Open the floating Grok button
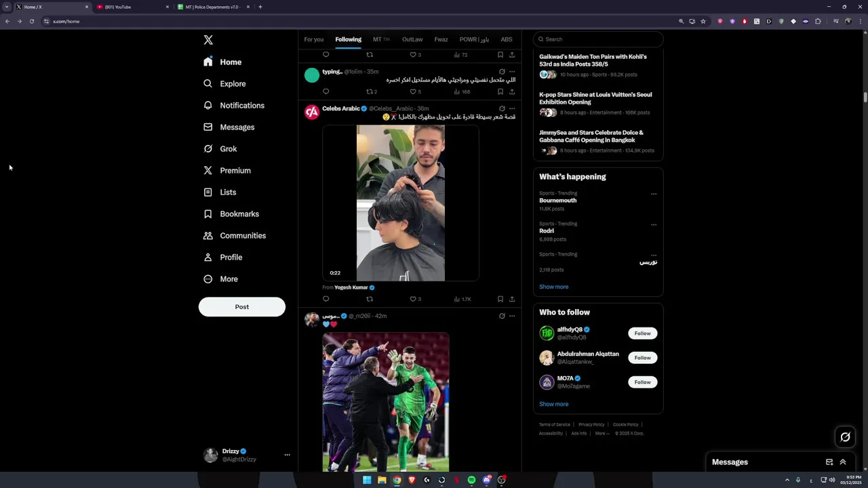 (x=845, y=437)
